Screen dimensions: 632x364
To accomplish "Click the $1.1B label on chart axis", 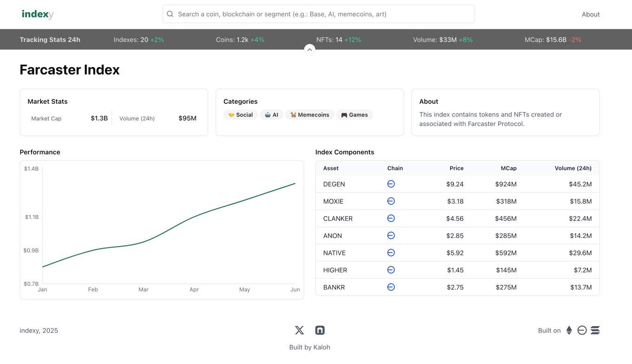I will pyautogui.click(x=32, y=217).
